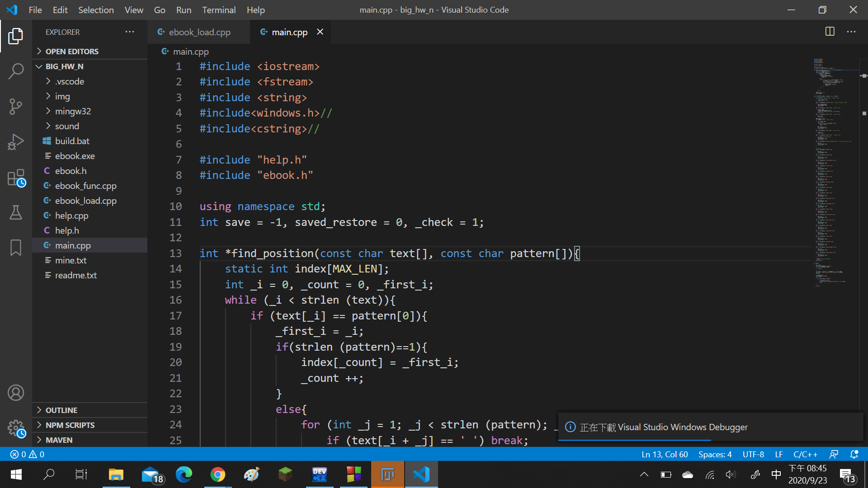
Task: Open the Extensions view
Action: click(x=16, y=178)
